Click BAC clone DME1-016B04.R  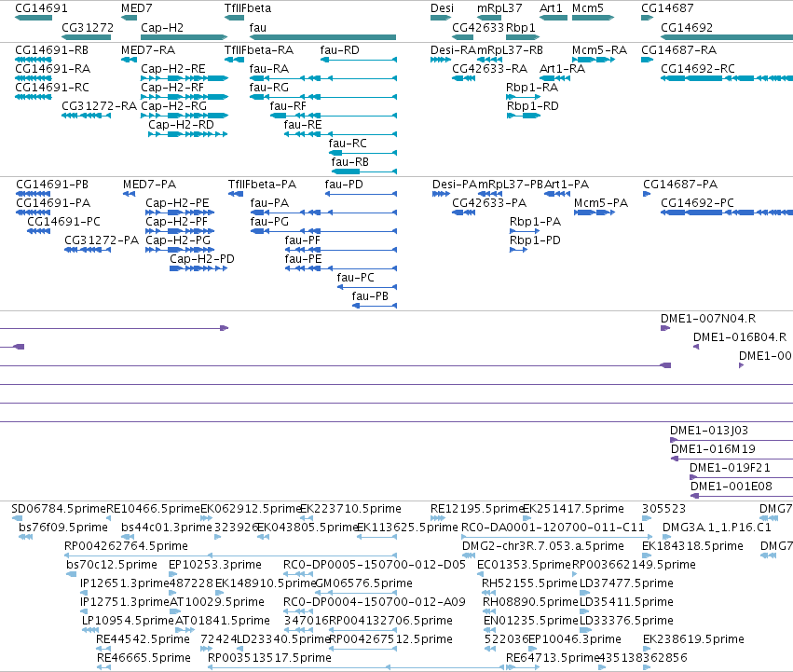(739, 337)
